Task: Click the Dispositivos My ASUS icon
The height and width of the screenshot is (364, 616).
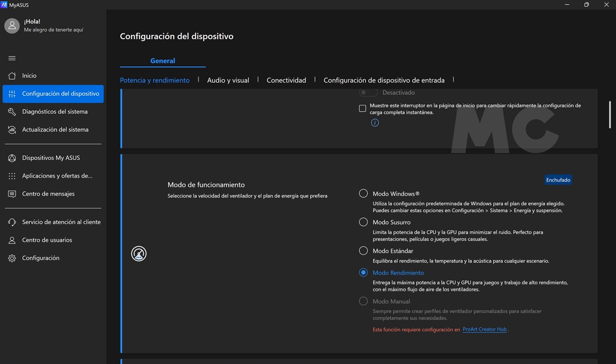Action: click(12, 158)
